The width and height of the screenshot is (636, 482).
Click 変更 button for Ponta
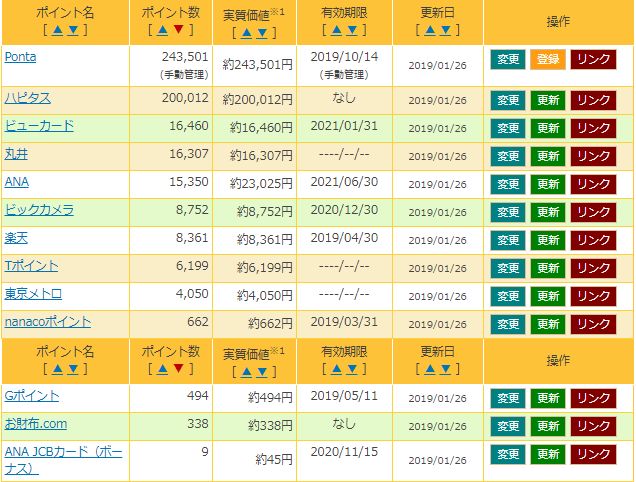click(508, 60)
